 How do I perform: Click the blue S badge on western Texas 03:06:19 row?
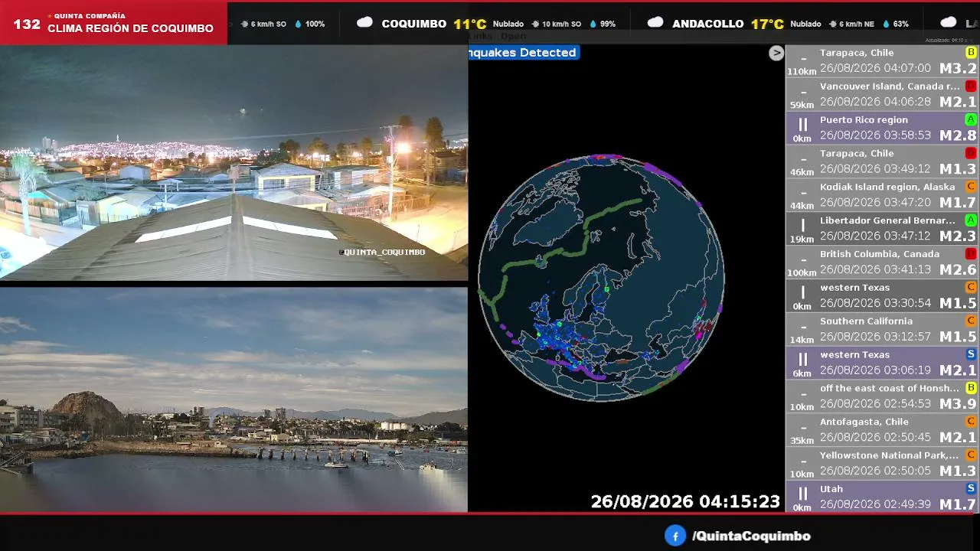tap(971, 354)
